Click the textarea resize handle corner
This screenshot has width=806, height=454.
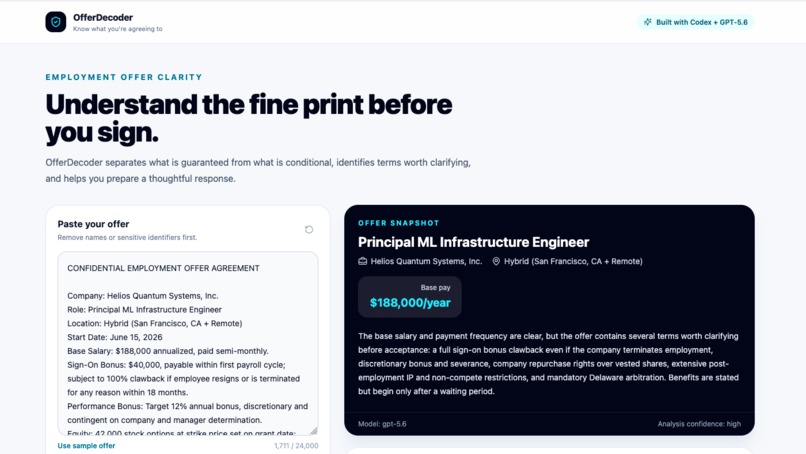point(314,431)
